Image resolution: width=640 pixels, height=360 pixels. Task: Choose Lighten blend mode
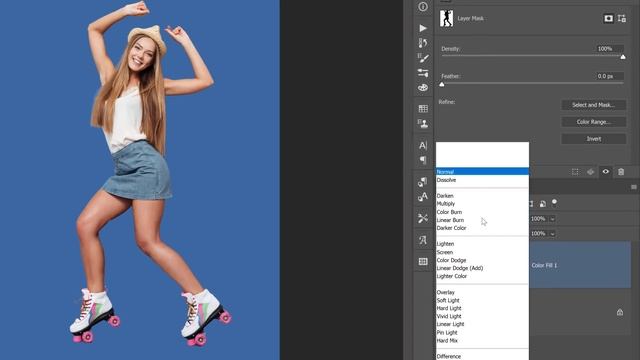[x=482, y=244]
